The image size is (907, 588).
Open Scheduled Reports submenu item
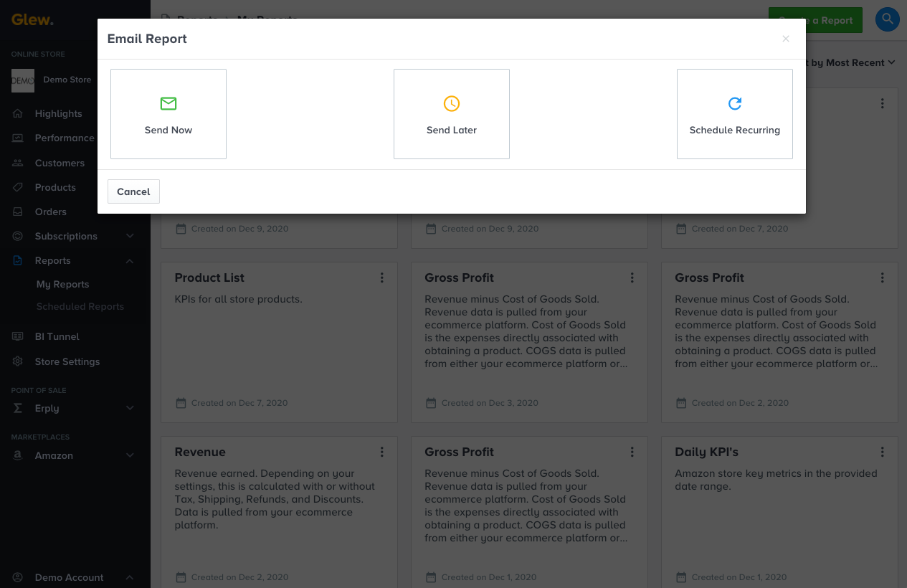(80, 306)
